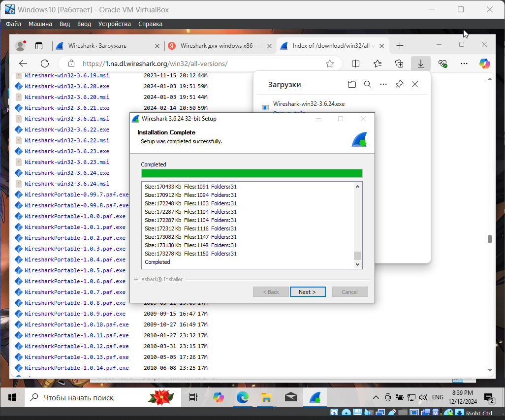Open browser essentials heart icon
The width and height of the screenshot is (505, 420).
442,64
